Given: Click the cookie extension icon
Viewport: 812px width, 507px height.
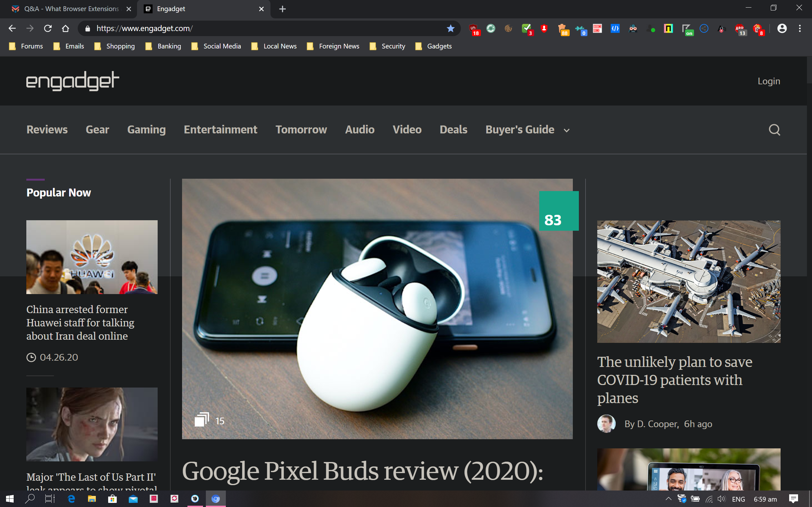Looking at the screenshot, I should tap(508, 29).
